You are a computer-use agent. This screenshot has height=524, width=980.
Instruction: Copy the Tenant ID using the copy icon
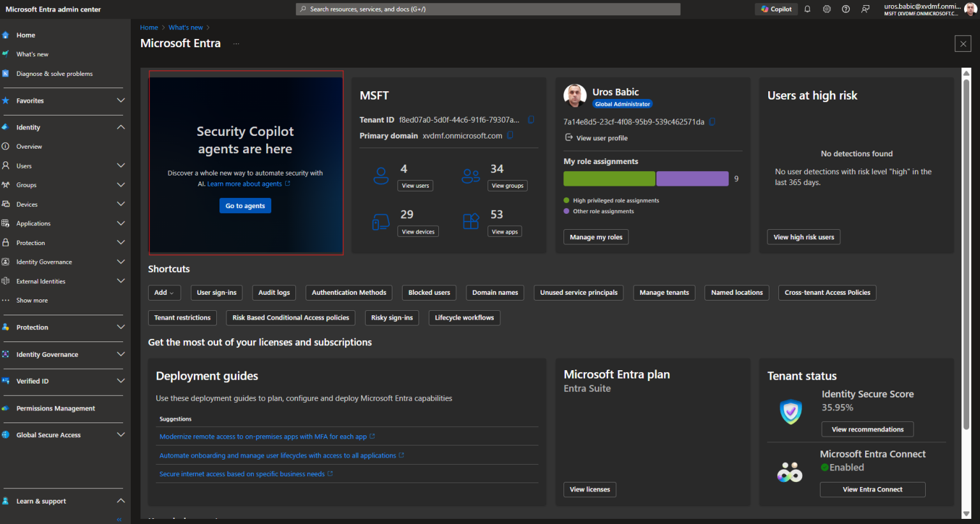(531, 119)
